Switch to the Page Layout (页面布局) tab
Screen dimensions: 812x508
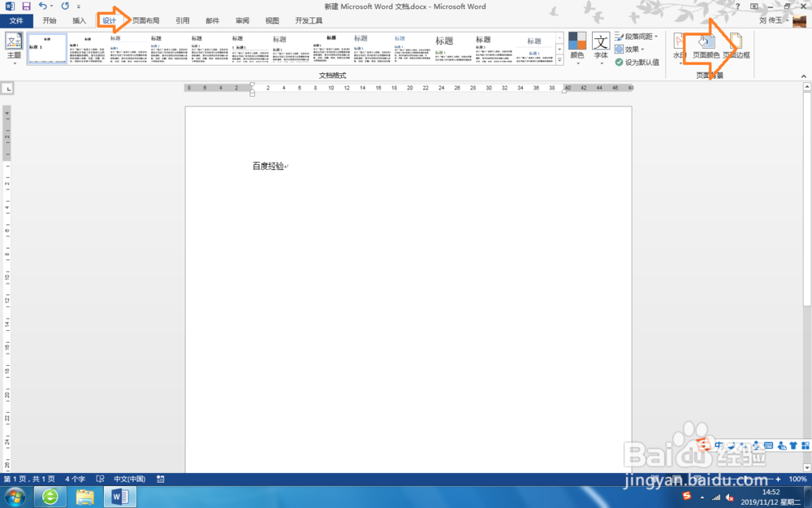click(x=145, y=20)
